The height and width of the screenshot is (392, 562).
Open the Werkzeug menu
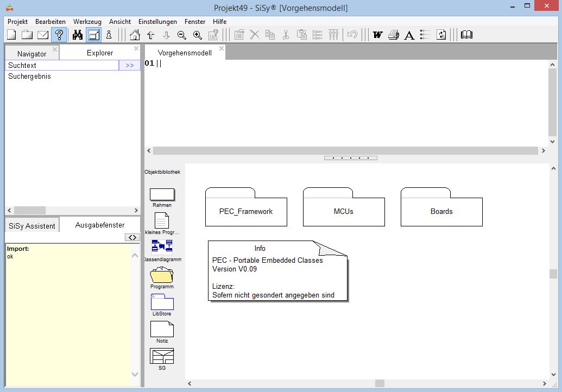tap(87, 22)
